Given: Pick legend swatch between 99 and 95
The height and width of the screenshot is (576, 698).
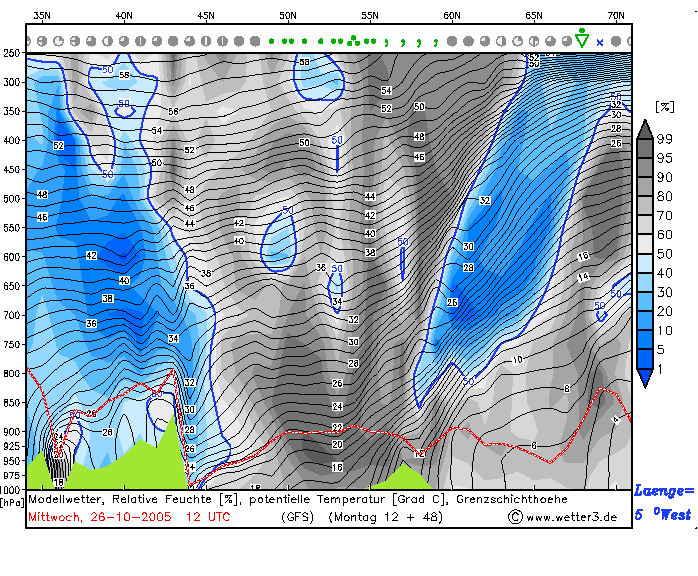Looking at the screenshot, I should [645, 149].
